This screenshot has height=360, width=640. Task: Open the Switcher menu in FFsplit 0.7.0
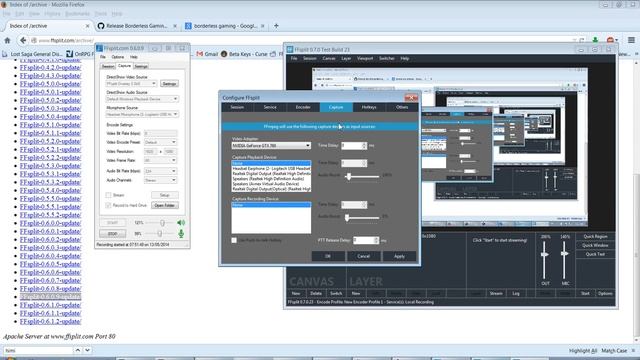387,58
